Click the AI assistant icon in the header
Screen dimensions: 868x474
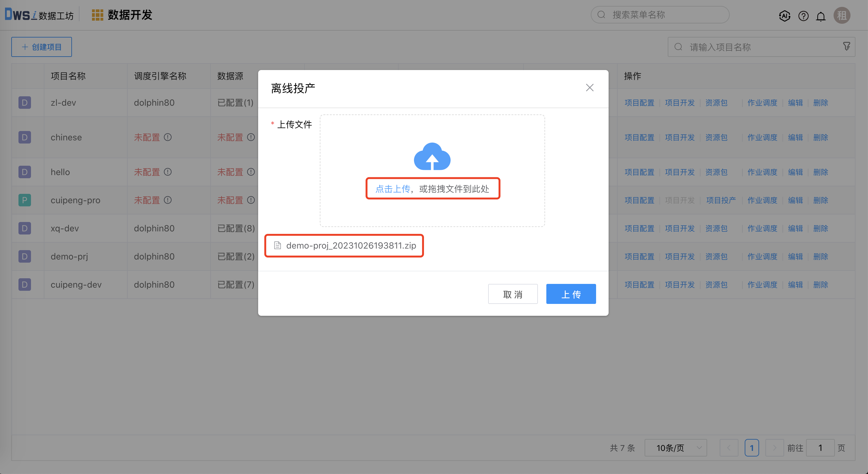point(784,16)
